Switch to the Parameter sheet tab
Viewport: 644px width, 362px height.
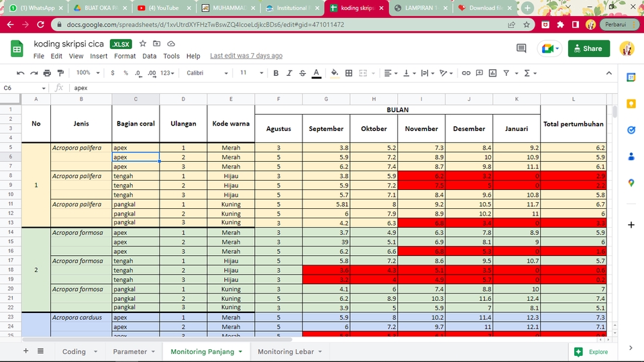click(x=129, y=352)
